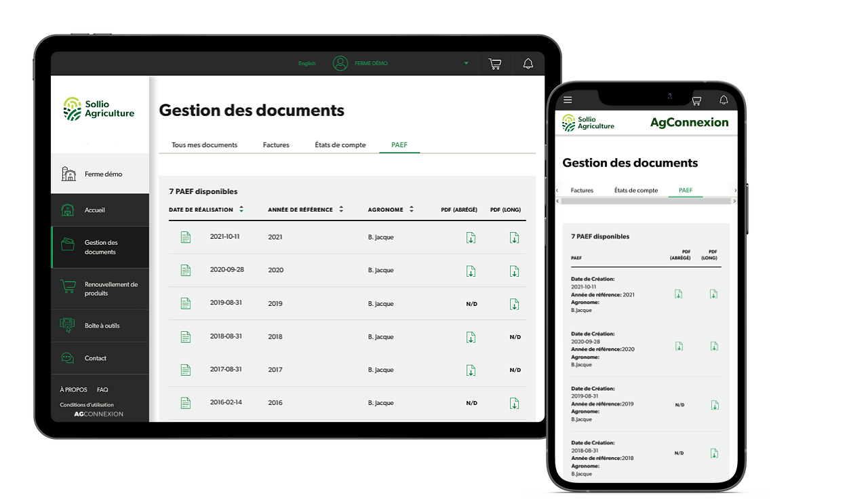Open the hamburger menu on the phone
868x502 pixels.
point(568,100)
